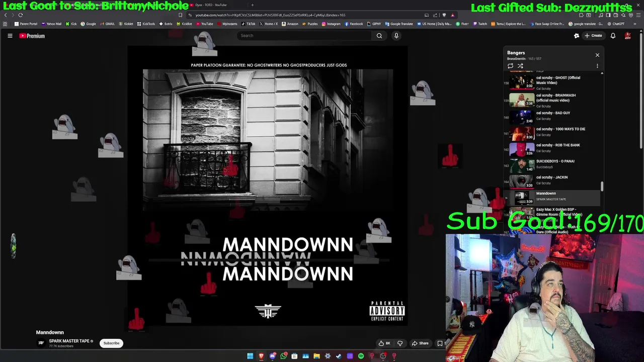Open SPARK MASTER TAPE channel avatar
Image resolution: width=644 pixels, height=362 pixels.
point(41,343)
